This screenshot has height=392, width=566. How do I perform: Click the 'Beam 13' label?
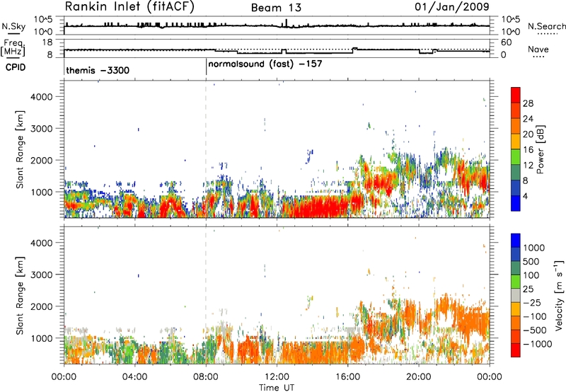[x=276, y=8]
